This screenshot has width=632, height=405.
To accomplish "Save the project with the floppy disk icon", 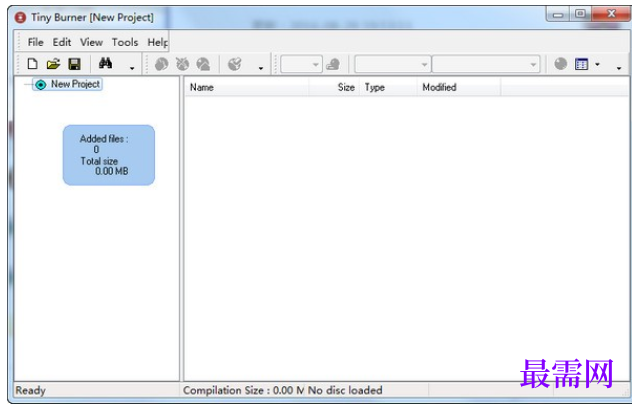I will point(75,64).
